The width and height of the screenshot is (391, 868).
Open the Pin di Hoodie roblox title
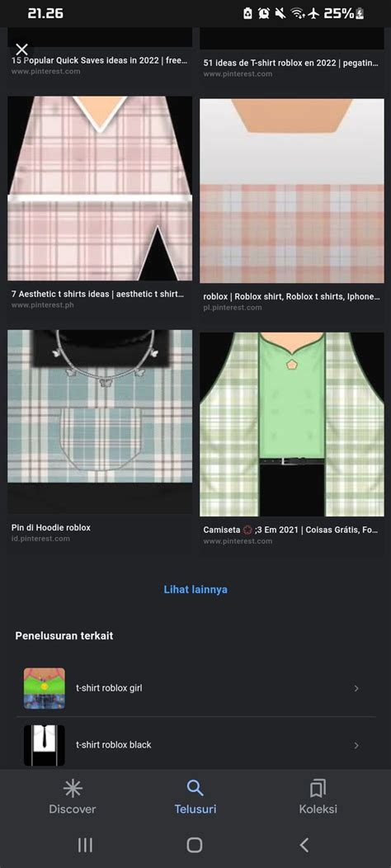click(x=51, y=527)
